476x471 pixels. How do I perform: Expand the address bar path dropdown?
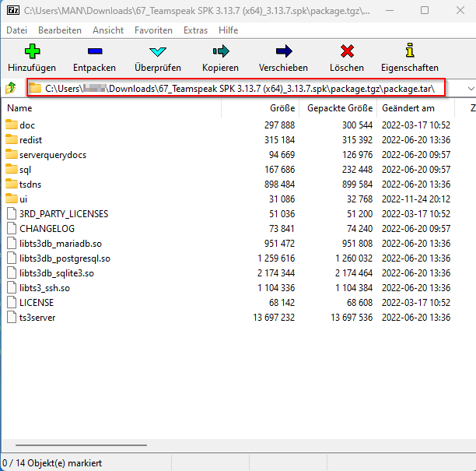click(x=471, y=89)
